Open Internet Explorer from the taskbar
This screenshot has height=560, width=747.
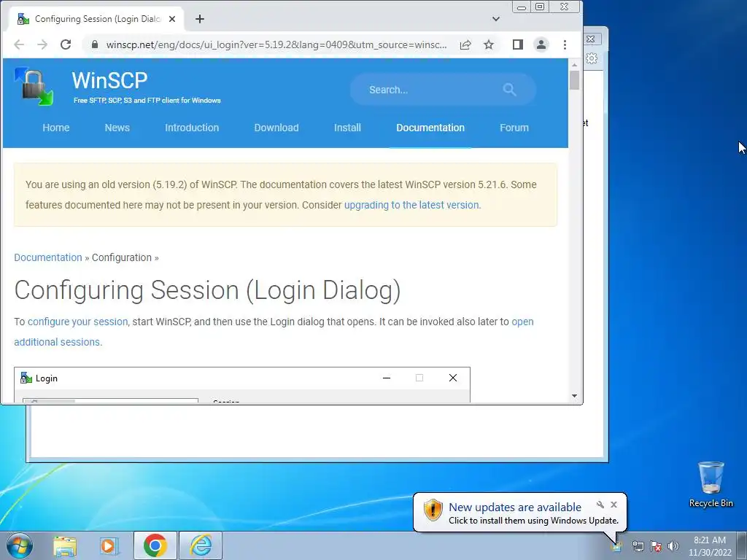201,545
